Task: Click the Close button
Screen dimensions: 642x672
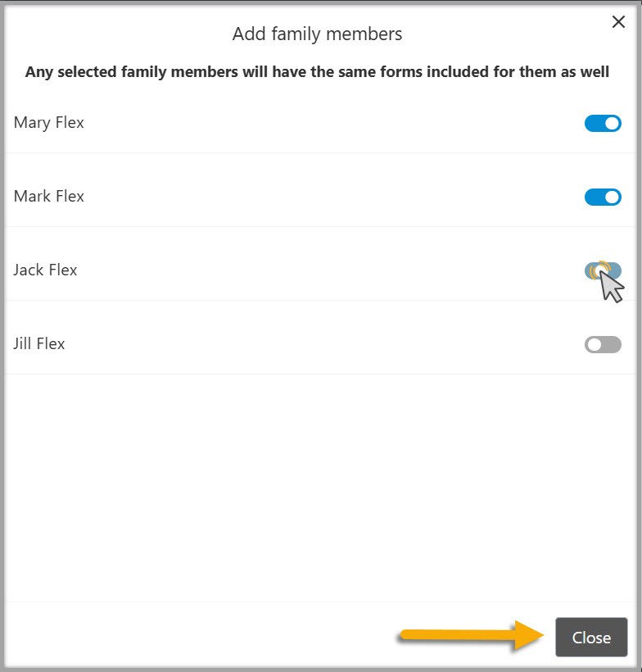Action: click(x=590, y=637)
